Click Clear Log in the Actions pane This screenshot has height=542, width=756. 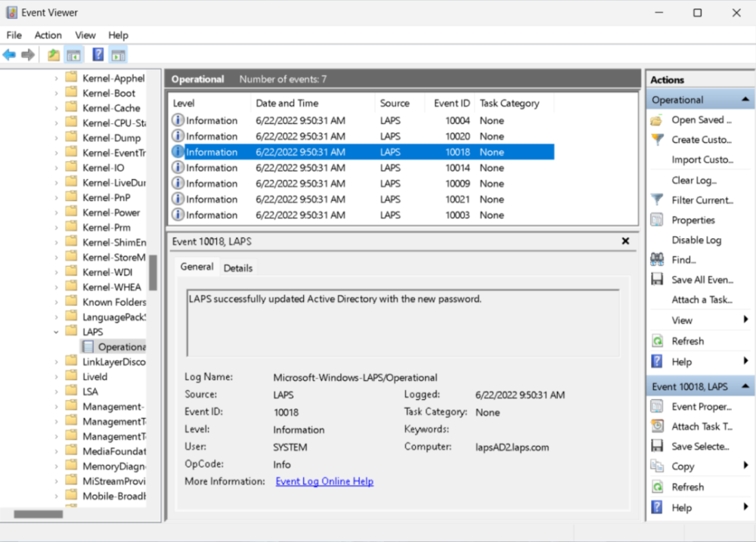693,180
